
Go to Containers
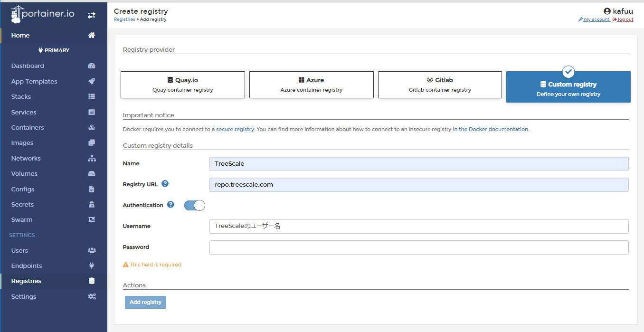[54, 127]
